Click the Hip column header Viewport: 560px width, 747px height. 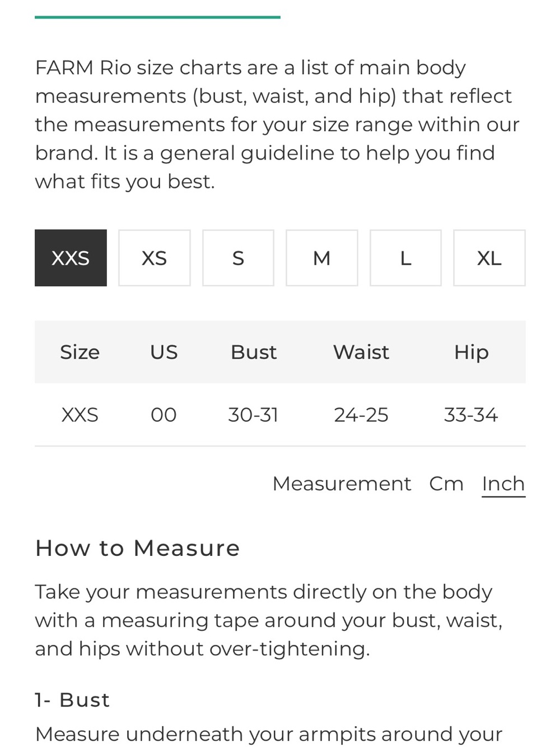coord(471,352)
